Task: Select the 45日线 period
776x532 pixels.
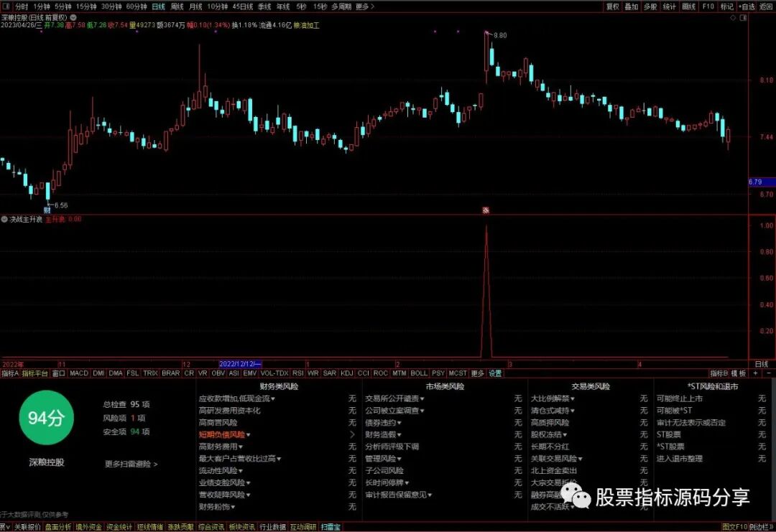Action: pyautogui.click(x=243, y=6)
